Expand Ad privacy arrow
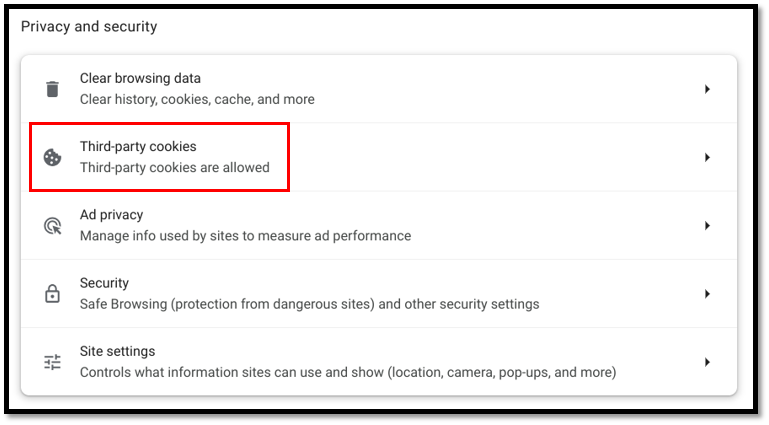 pyautogui.click(x=706, y=226)
